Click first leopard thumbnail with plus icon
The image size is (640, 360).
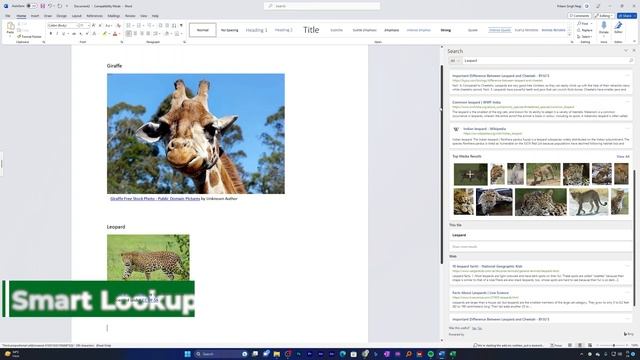470,174
